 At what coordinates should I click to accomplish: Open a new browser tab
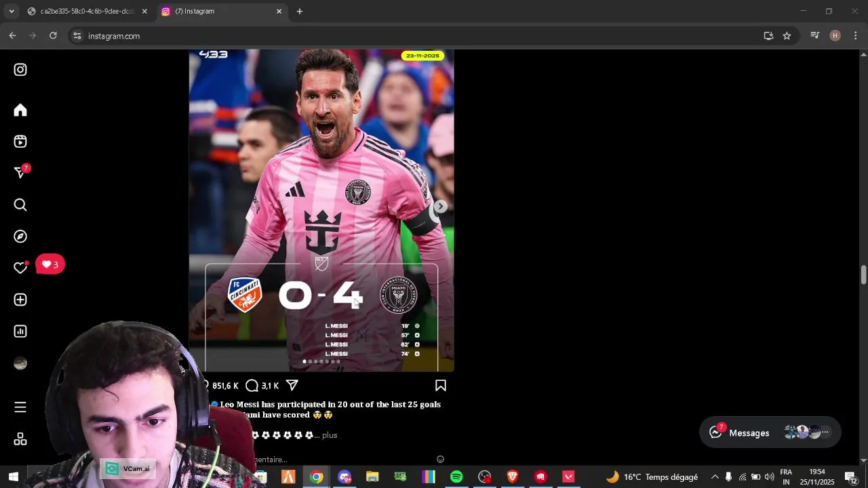pyautogui.click(x=300, y=12)
